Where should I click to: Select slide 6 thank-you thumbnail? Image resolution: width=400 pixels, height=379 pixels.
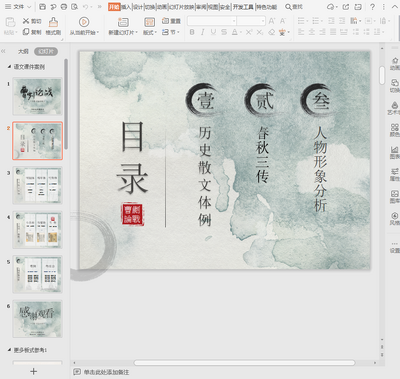[37, 318]
